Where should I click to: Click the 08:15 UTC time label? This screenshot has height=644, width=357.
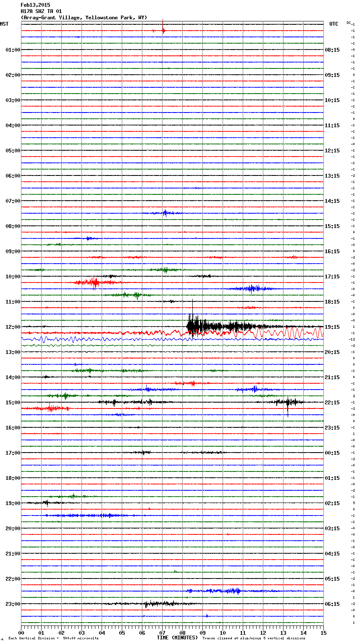click(332, 50)
